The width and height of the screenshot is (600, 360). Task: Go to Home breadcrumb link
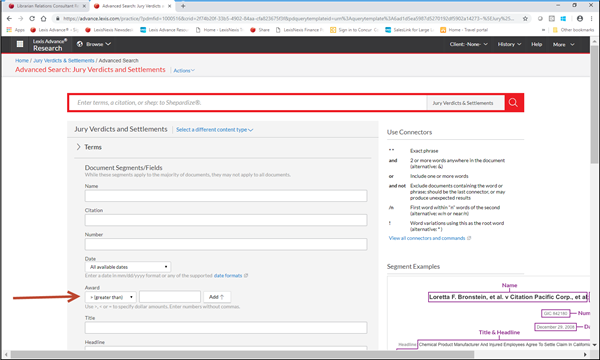pyautogui.click(x=22, y=60)
